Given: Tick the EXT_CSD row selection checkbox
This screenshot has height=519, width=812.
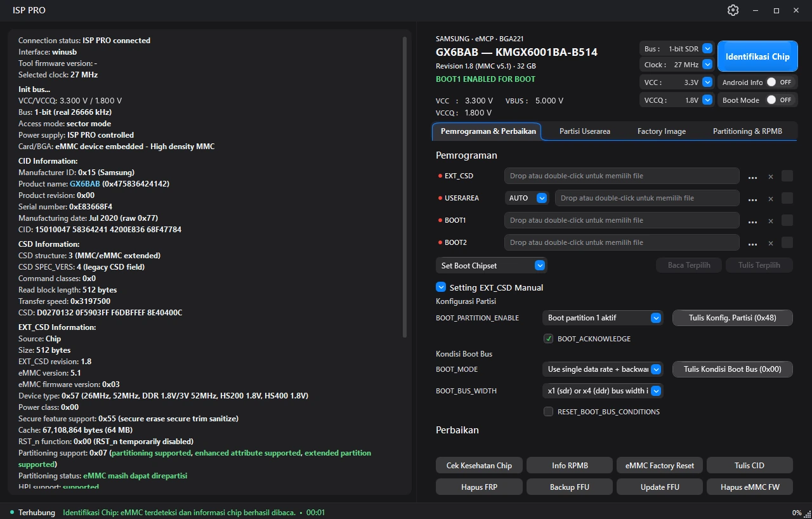Looking at the screenshot, I should point(787,176).
